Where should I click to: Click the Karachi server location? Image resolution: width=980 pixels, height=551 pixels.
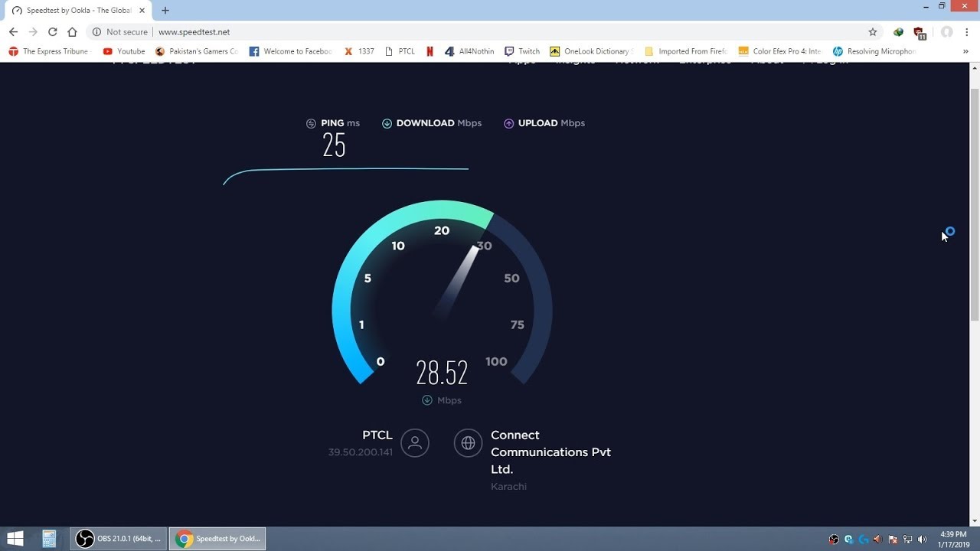(x=508, y=486)
